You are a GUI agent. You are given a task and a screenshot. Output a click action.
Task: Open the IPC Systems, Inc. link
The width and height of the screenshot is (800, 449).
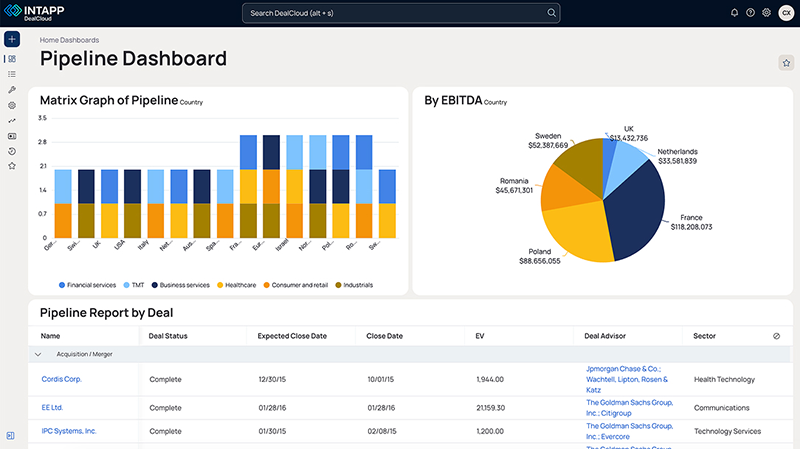click(x=69, y=431)
